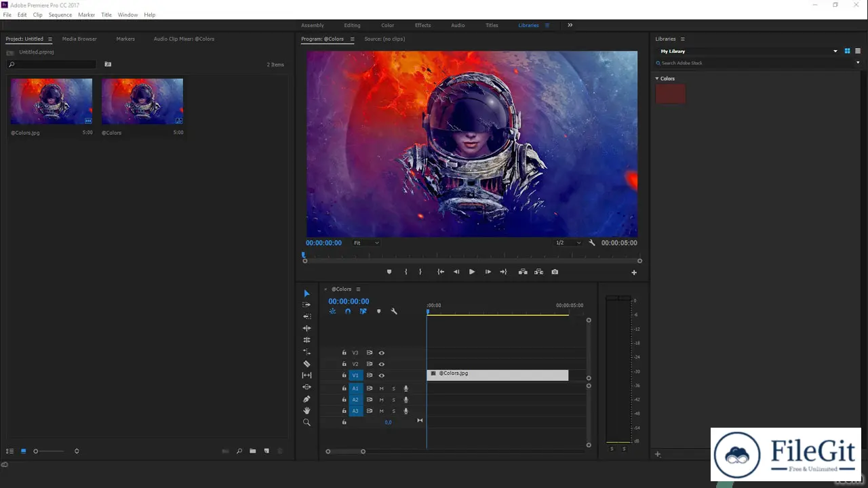868x488 pixels.
Task: Show Libraries items as list view
Action: coord(857,51)
